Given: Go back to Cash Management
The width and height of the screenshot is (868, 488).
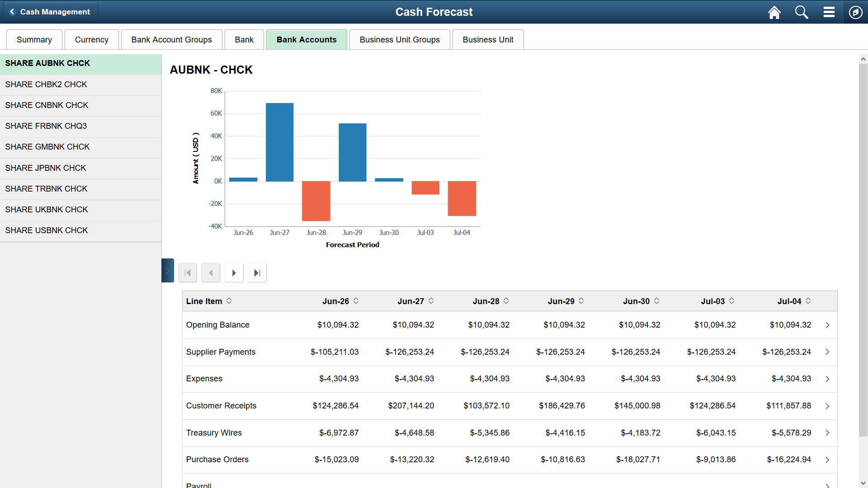Looking at the screenshot, I should (50, 12).
